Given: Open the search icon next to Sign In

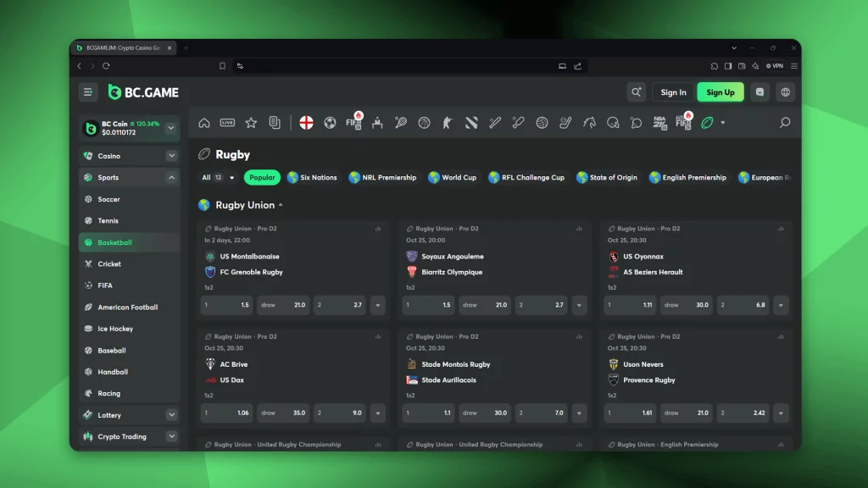Looking at the screenshot, I should (x=636, y=92).
